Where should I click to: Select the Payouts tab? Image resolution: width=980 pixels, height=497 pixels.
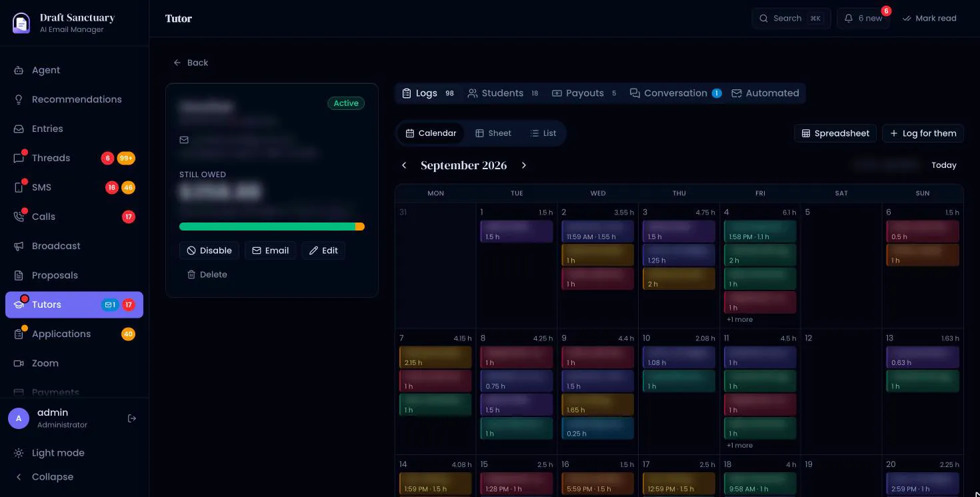click(x=585, y=93)
